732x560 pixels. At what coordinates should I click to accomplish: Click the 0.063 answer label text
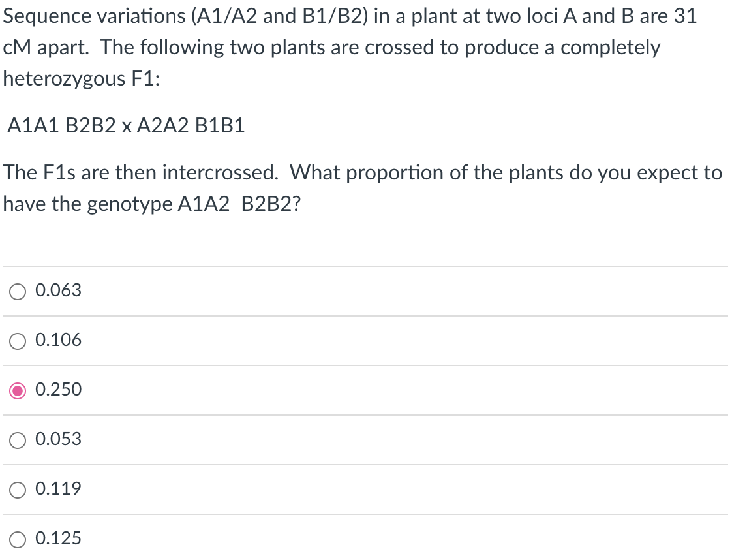[x=57, y=291]
